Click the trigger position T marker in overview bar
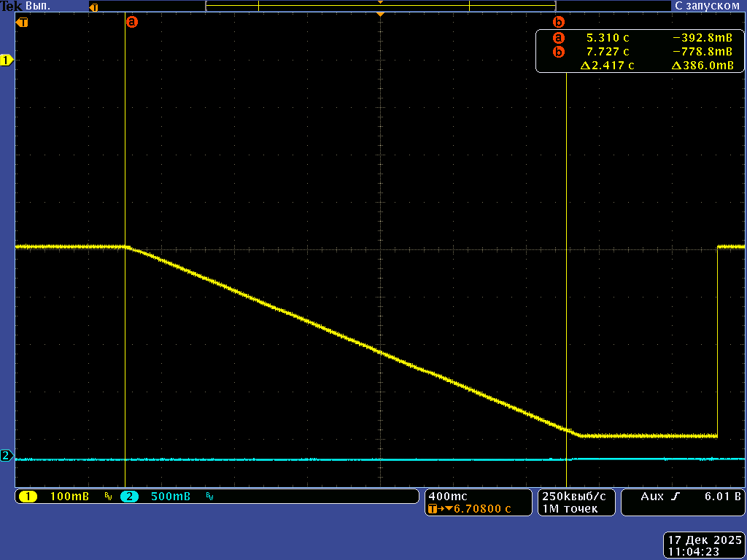Screen dimensions: 747x560 93,7
